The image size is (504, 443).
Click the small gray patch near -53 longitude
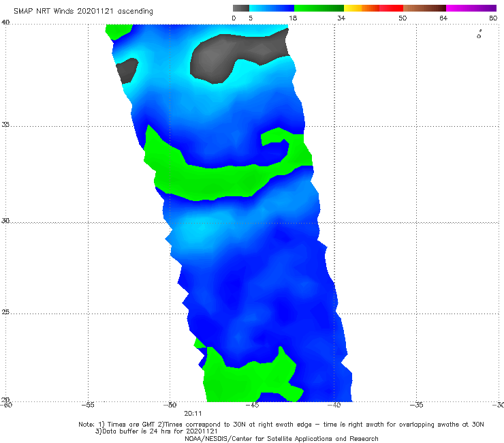[127, 70]
